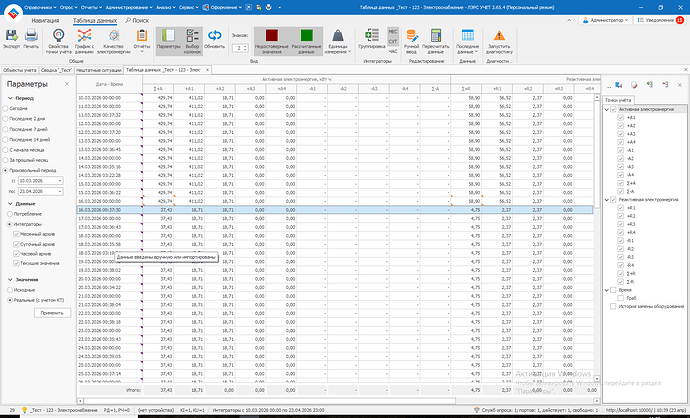
Task: Click Пересчитать данные calculator icon
Action: coord(435,36)
